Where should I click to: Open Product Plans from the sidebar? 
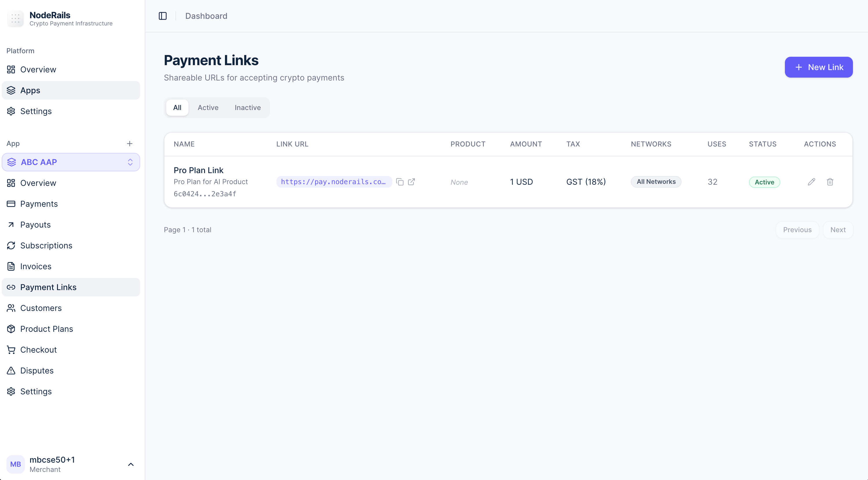47,329
